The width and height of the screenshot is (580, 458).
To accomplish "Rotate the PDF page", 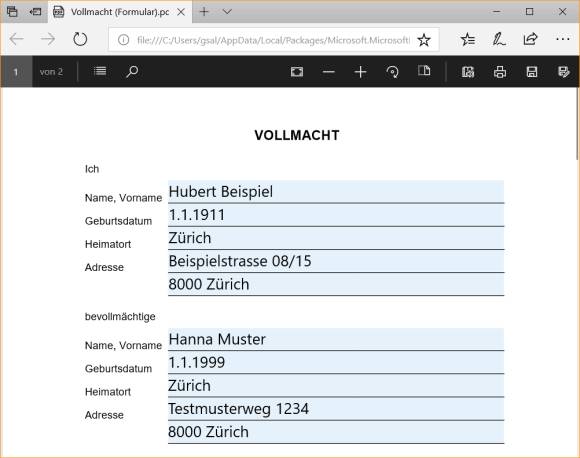I will click(x=392, y=71).
